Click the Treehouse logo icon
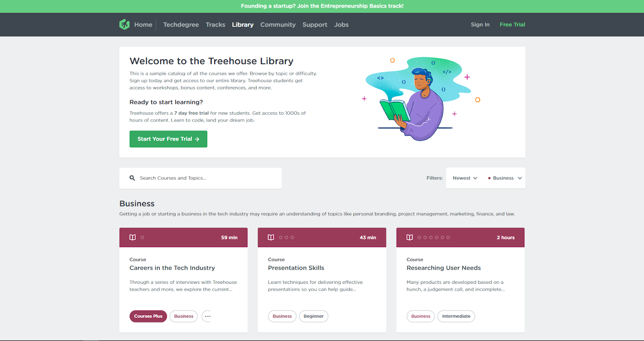Screen dimensions: 644x341 (124, 25)
